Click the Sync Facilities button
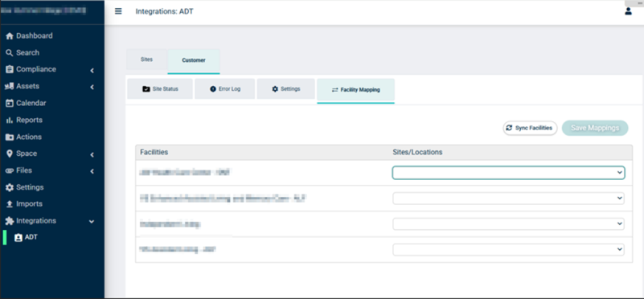This screenshot has height=299, width=644. click(530, 128)
